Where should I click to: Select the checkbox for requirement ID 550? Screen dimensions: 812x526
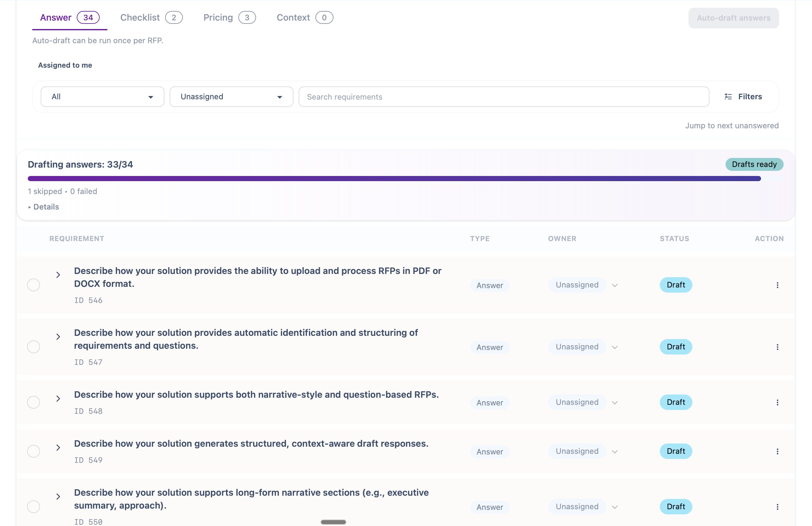(x=34, y=507)
